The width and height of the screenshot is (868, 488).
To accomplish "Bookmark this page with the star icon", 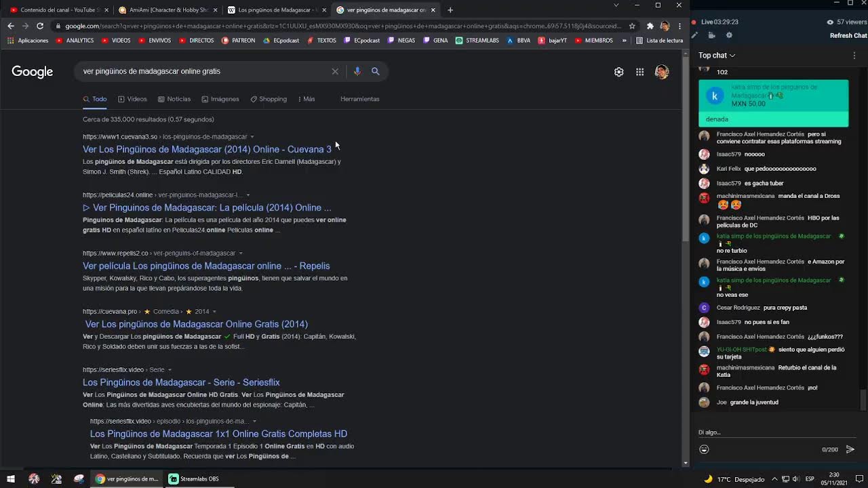I will click(632, 26).
